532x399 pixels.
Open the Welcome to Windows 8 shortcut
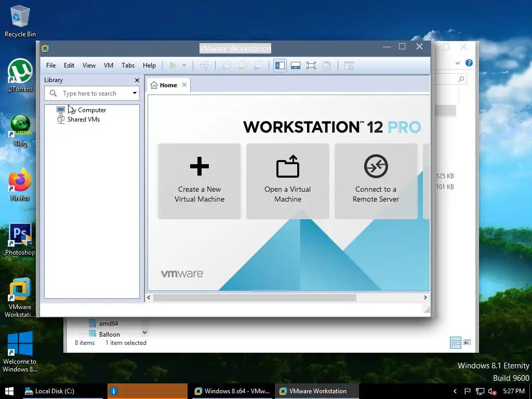(x=20, y=352)
